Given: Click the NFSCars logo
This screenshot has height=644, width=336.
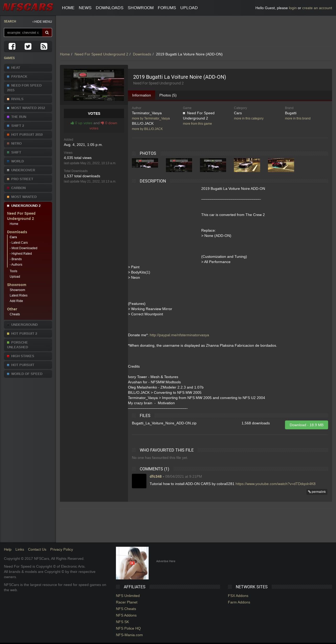Looking at the screenshot, I should 28,7.
